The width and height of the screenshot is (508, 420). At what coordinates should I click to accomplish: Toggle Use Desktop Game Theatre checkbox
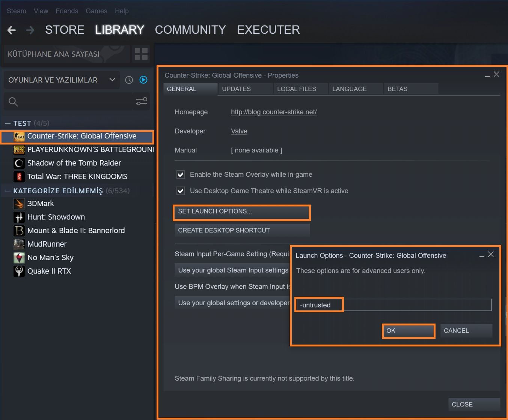pos(181,191)
